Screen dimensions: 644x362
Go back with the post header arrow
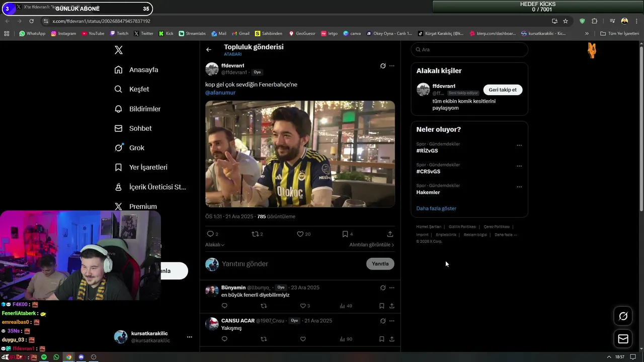[x=209, y=49]
